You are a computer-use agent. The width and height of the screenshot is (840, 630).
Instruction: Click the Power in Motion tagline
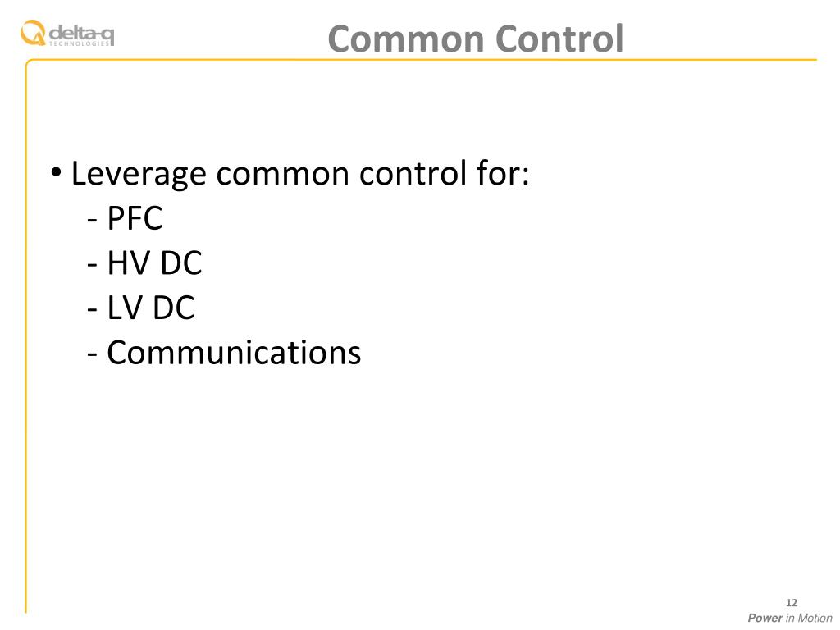pos(790,618)
